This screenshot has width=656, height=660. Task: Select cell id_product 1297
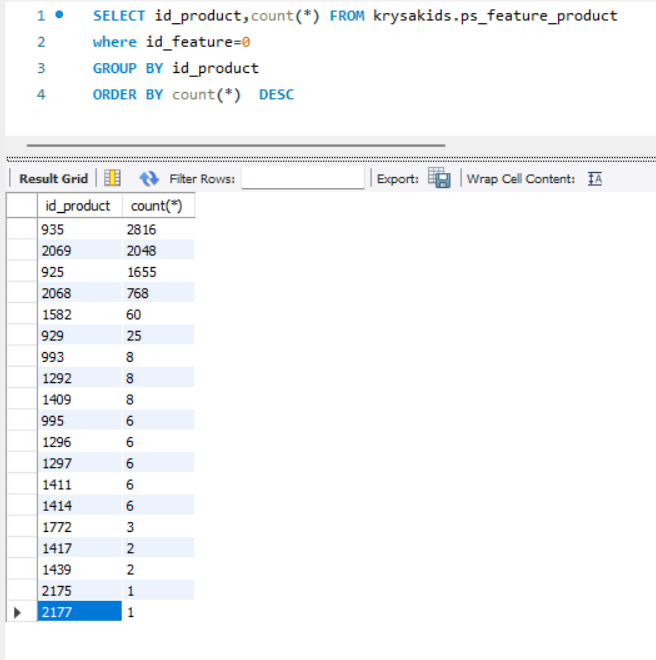80,463
